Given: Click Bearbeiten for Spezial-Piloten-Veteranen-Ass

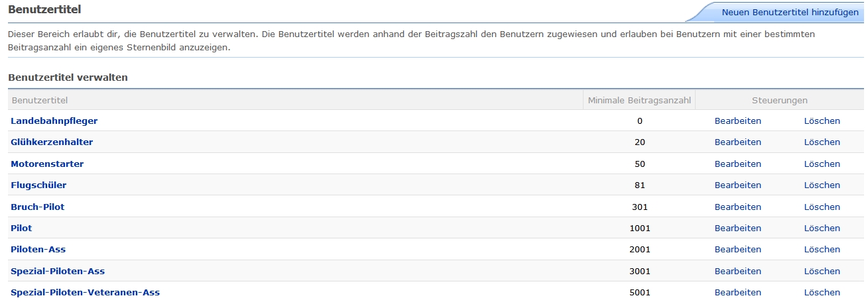Looking at the screenshot, I should (737, 292).
